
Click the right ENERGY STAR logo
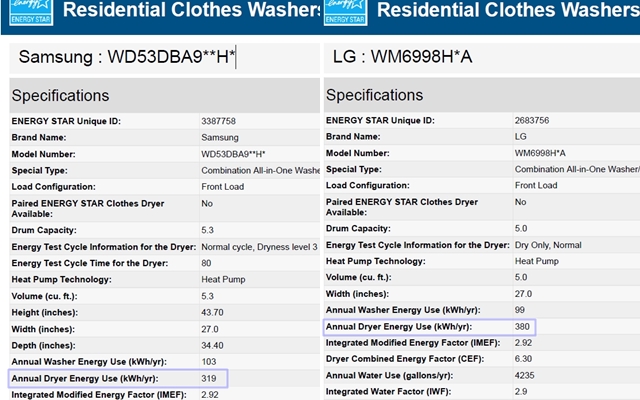coord(345,12)
